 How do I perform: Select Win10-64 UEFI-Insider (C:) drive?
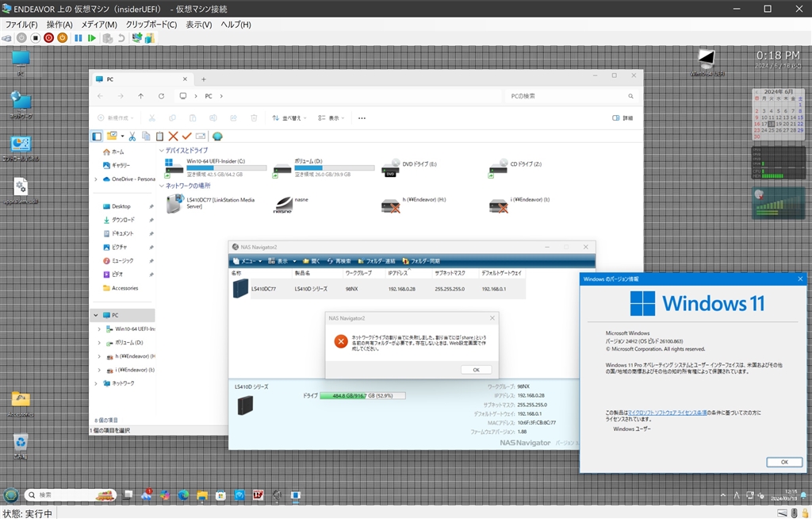point(215,167)
